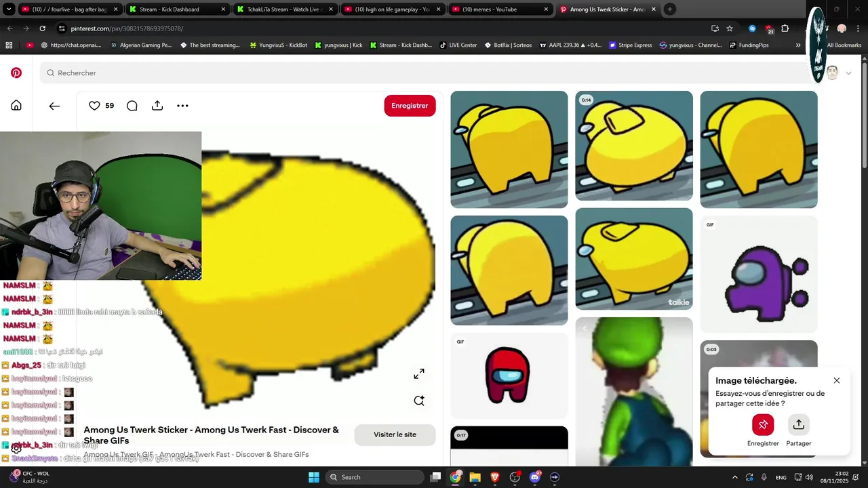
Task: Open Algerian Gaming Pe... bookmark
Action: pyautogui.click(x=140, y=45)
